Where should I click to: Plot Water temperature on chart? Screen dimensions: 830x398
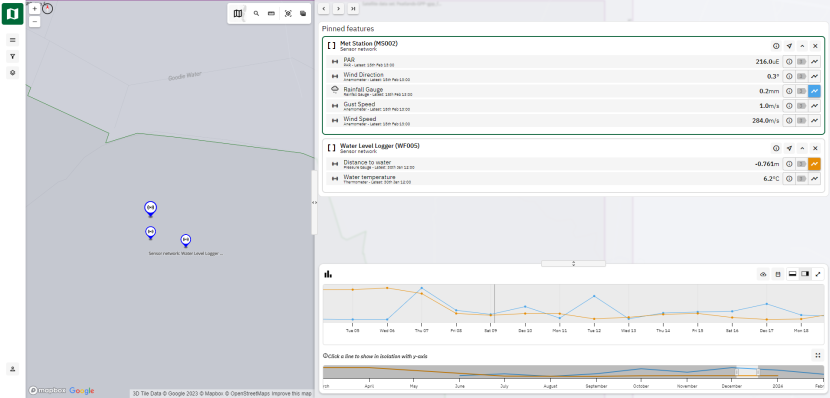click(x=814, y=179)
